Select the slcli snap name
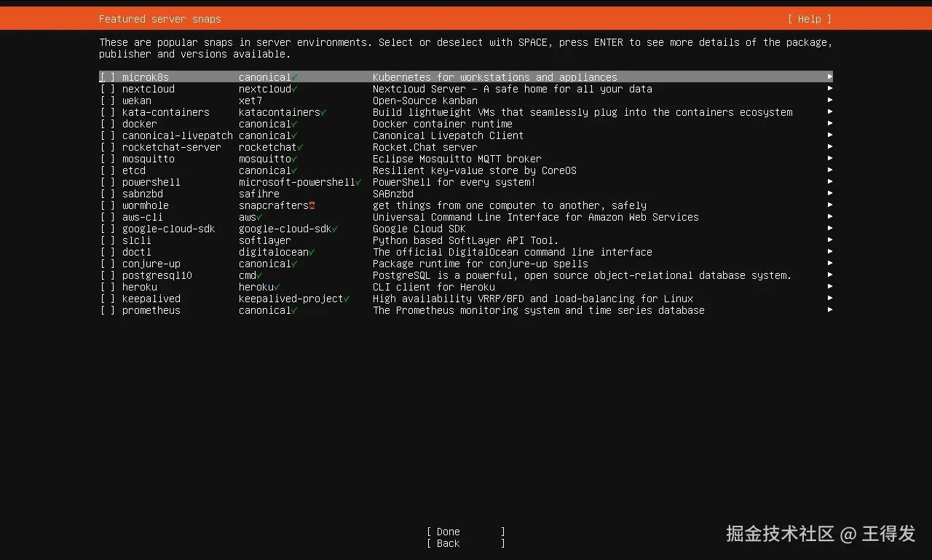Viewport: 932px width, 560px height. click(137, 240)
